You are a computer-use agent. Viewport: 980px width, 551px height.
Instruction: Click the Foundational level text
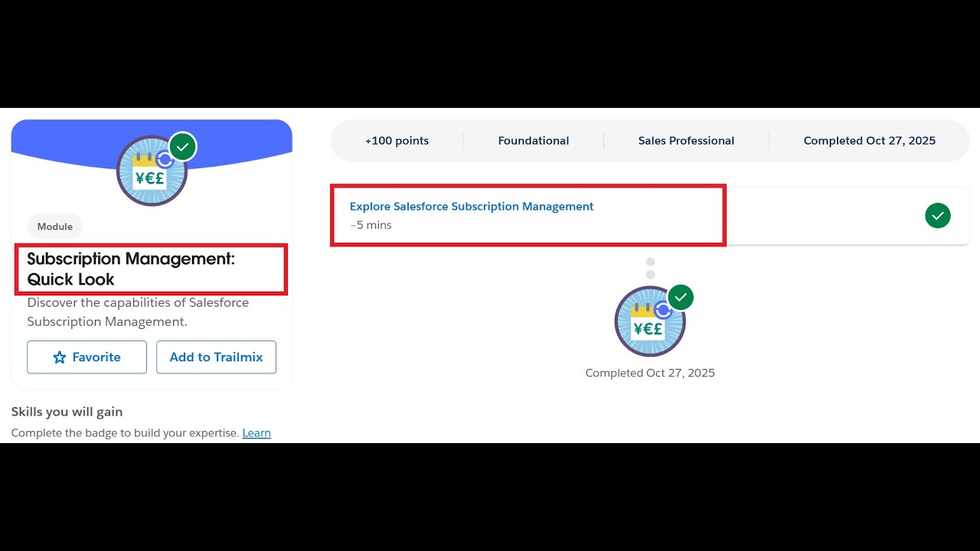tap(534, 141)
